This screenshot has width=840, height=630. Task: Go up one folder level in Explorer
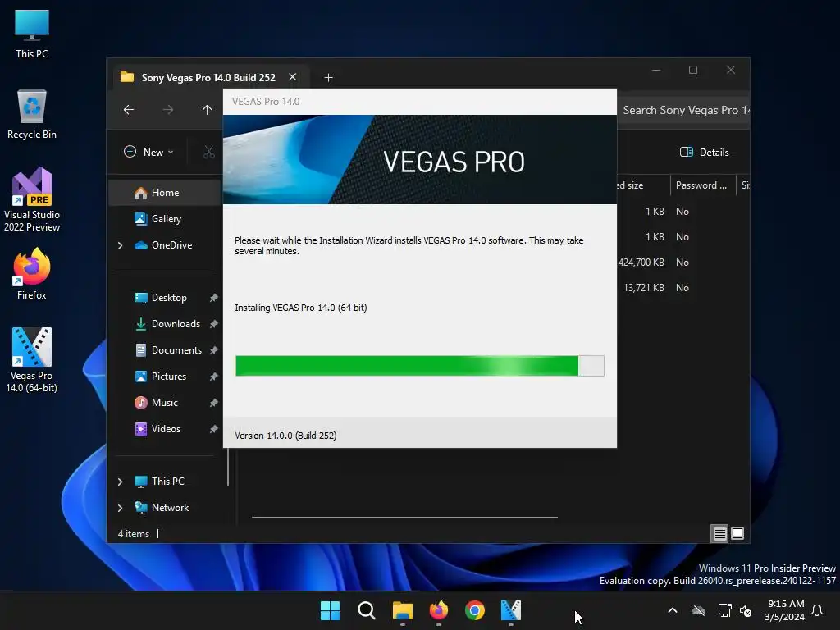207,110
